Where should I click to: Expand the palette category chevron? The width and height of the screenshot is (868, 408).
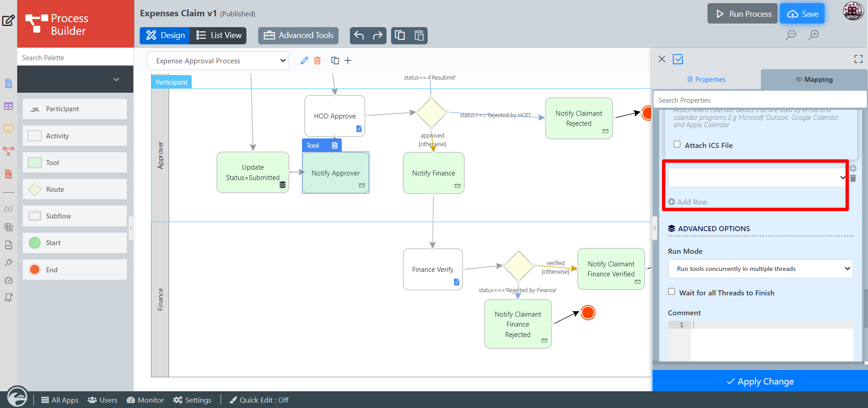tap(116, 79)
